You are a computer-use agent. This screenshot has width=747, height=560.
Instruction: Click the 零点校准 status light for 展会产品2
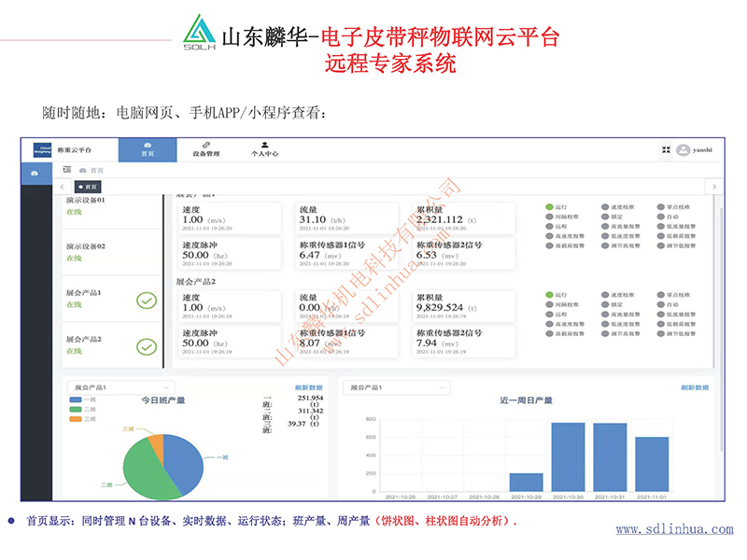(661, 295)
